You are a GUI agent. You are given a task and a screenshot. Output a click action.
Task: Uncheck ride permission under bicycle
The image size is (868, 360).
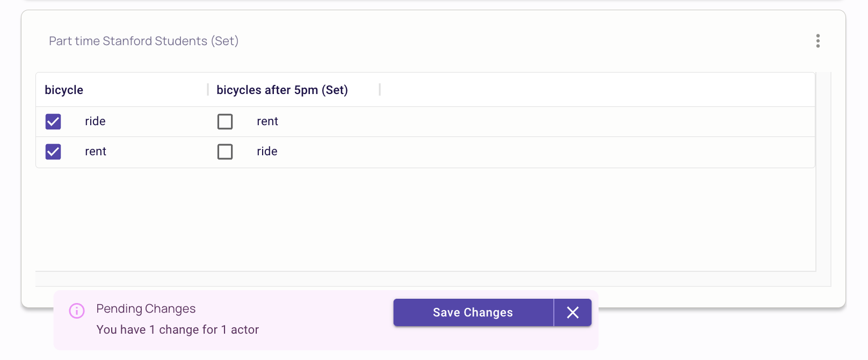[x=53, y=121]
